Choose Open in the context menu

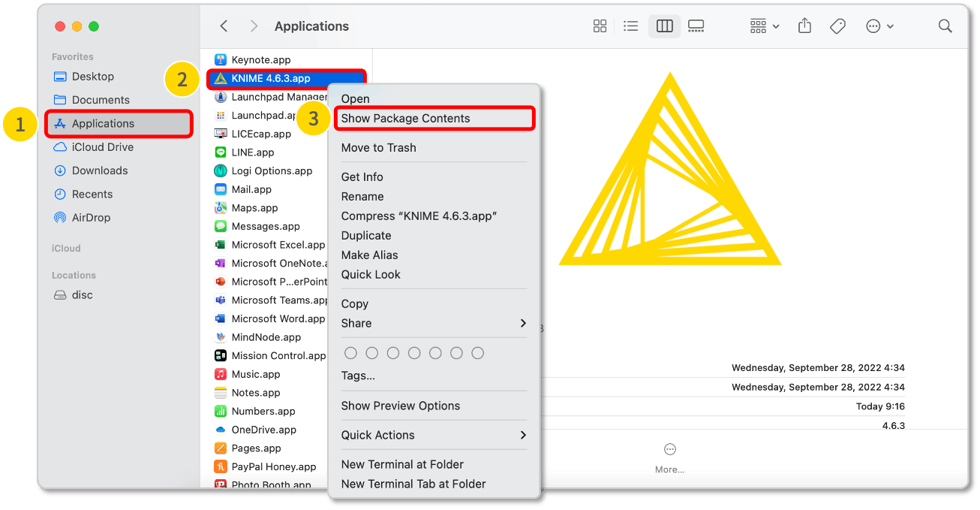pyautogui.click(x=355, y=99)
